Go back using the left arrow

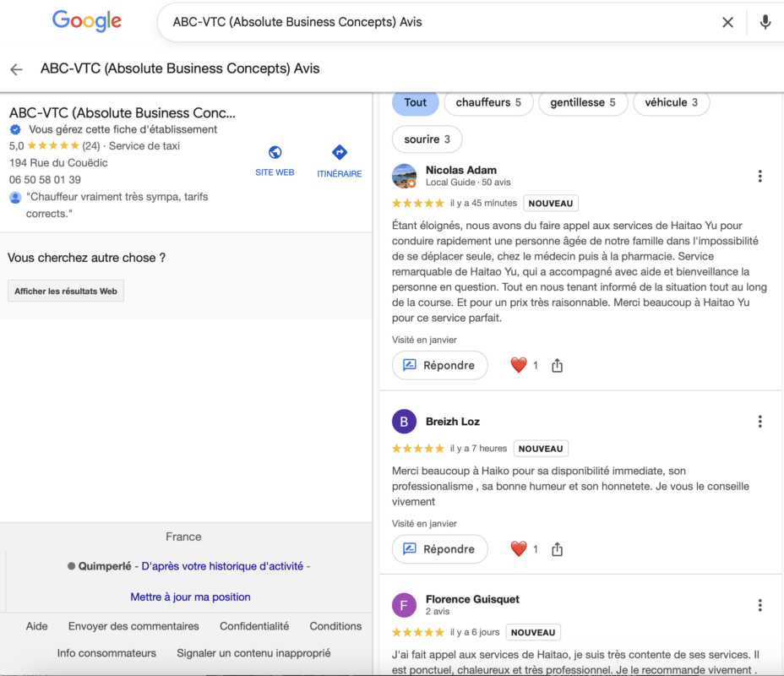pyautogui.click(x=16, y=69)
